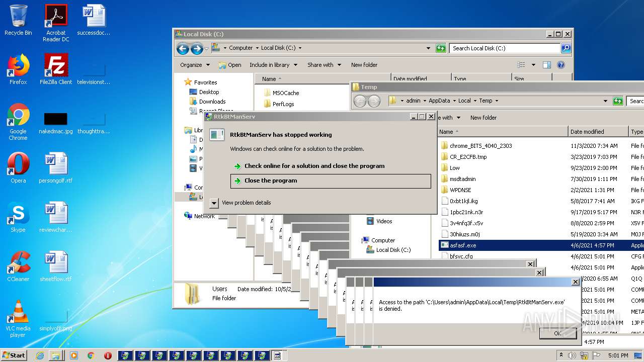Open Acrobat Reader DC desktop shortcut
Screen dimensions: 644x362
point(56,23)
